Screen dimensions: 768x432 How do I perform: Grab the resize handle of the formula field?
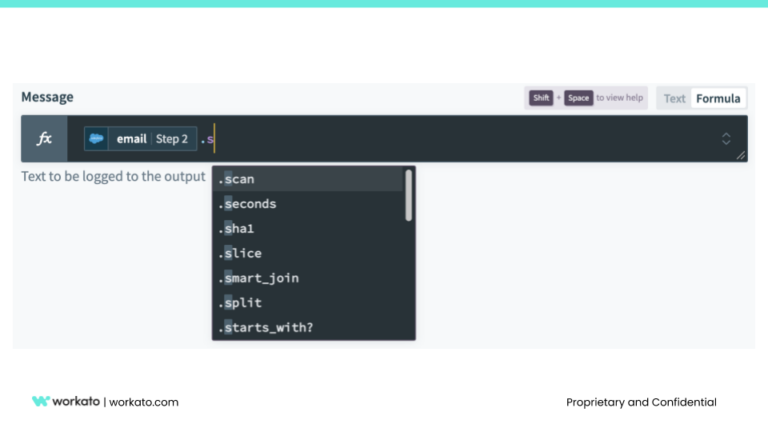741,156
